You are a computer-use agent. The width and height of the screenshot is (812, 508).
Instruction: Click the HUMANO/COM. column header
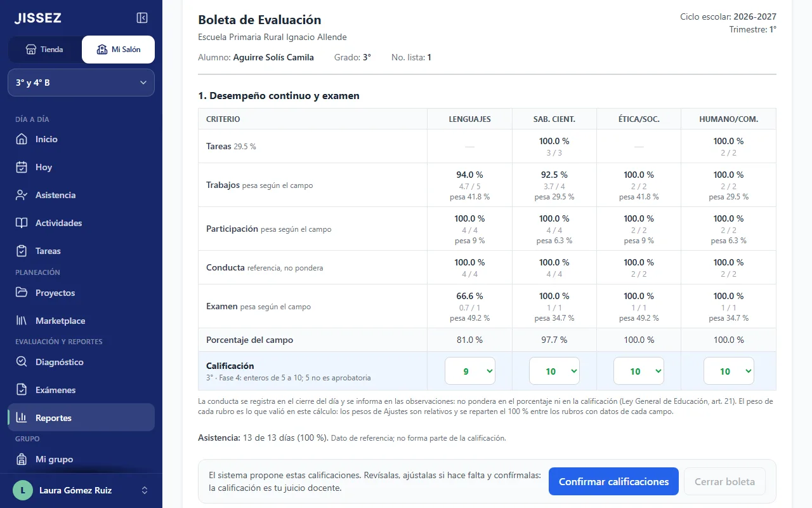pos(728,119)
